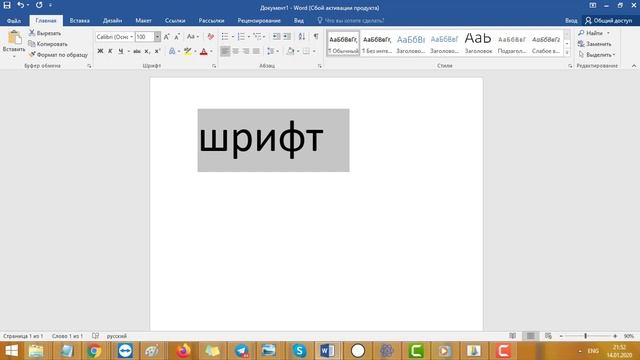Apply numbered list
The image size is (640, 360).
pos(241,37)
